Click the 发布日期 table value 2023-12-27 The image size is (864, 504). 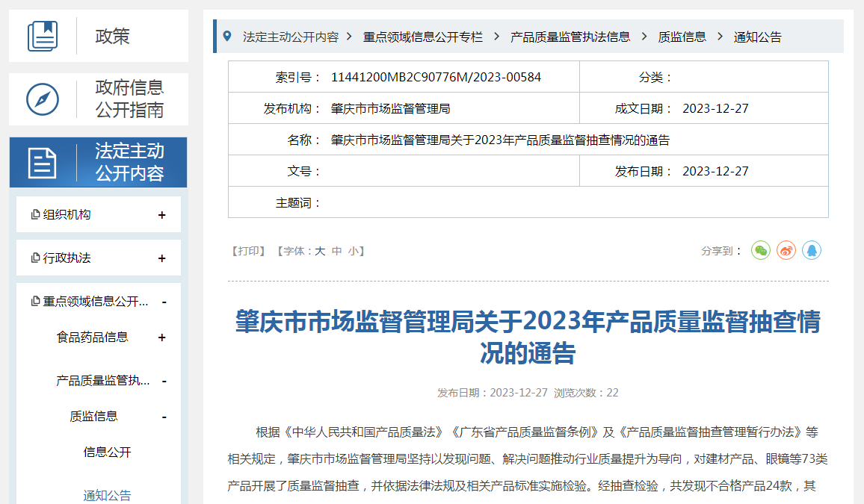(x=715, y=171)
